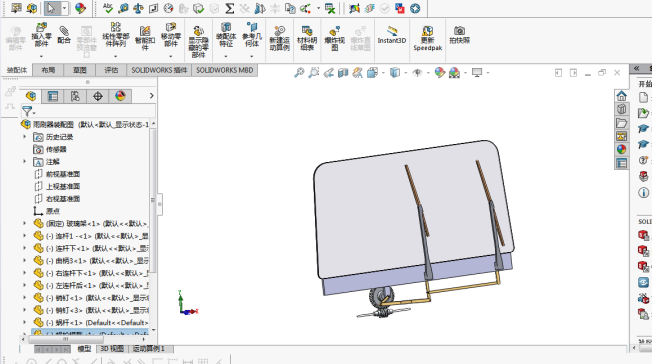
Task: Click the measure tape icon
Action: tap(123, 8)
